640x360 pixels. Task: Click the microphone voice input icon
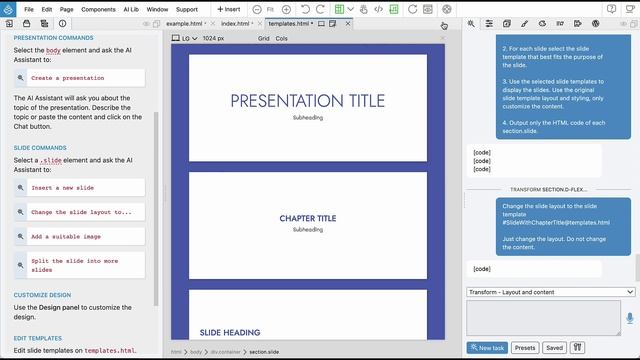click(x=630, y=318)
